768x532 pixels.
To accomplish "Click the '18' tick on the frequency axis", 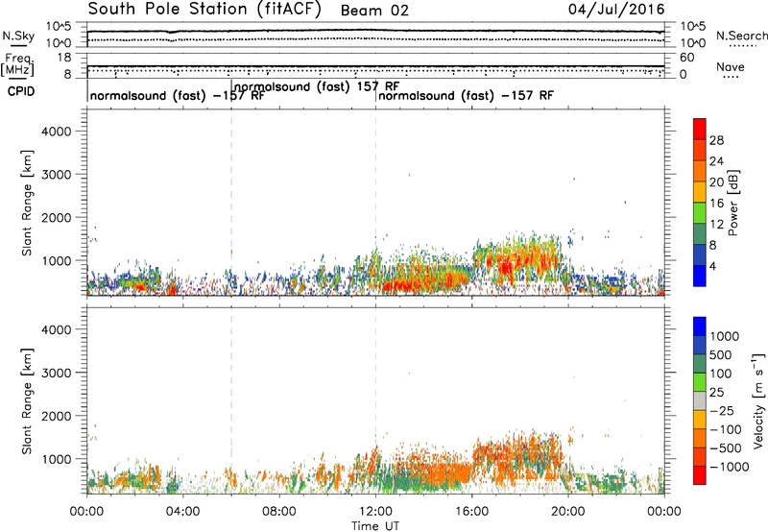I will (x=64, y=58).
